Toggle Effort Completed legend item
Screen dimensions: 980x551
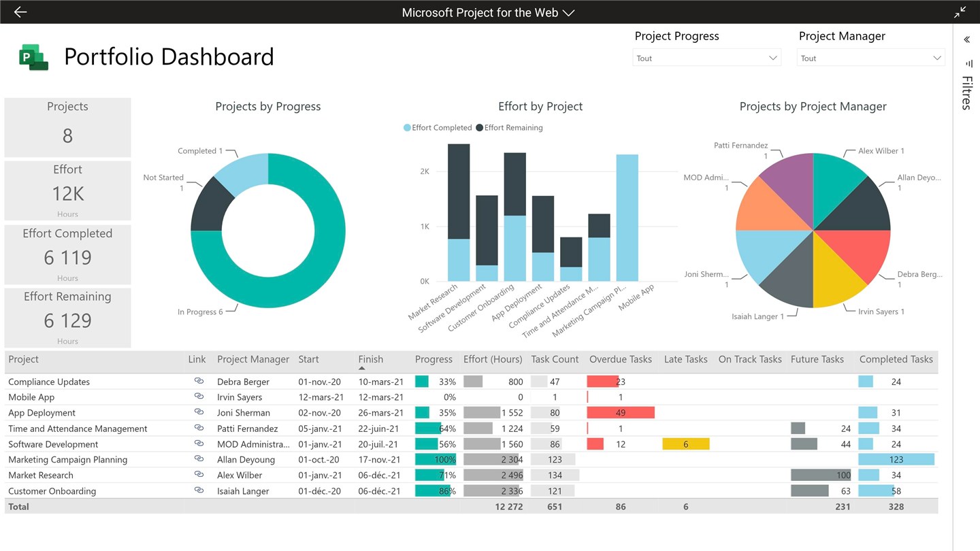click(x=438, y=127)
